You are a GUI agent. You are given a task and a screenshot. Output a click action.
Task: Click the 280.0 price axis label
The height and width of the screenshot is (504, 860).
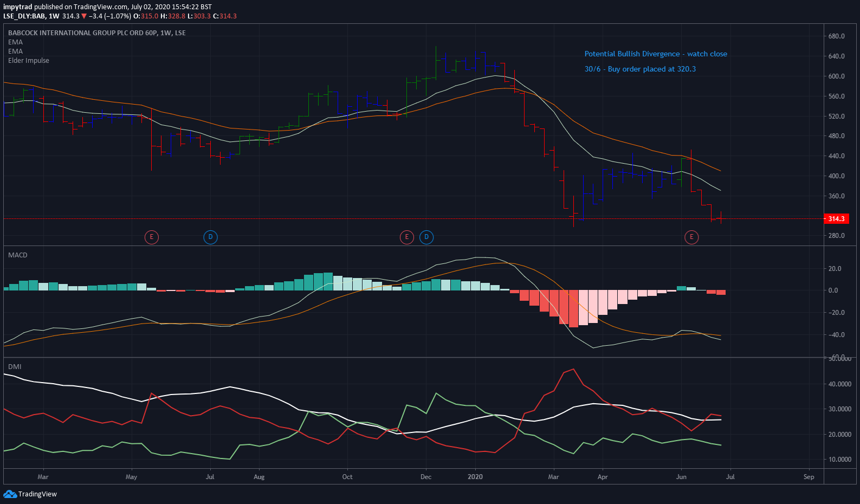pyautogui.click(x=836, y=236)
